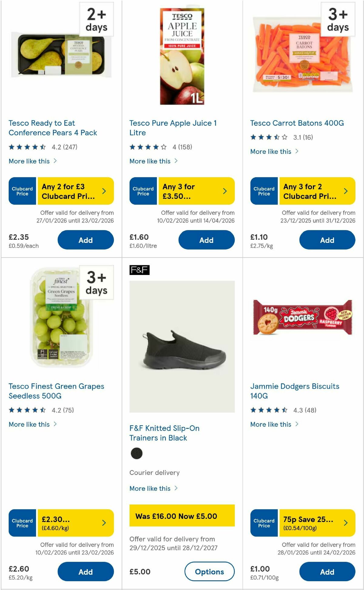Viewport: 364px width, 590px height.
Task: Click Clubcard Price badge on Apple Juice offer
Action: 143,191
